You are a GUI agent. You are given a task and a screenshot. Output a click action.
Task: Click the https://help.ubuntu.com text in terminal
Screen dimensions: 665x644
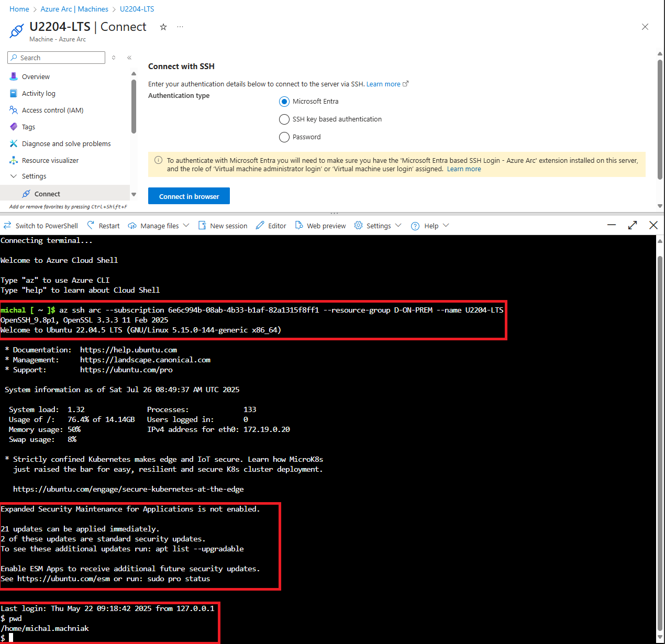[128, 350]
